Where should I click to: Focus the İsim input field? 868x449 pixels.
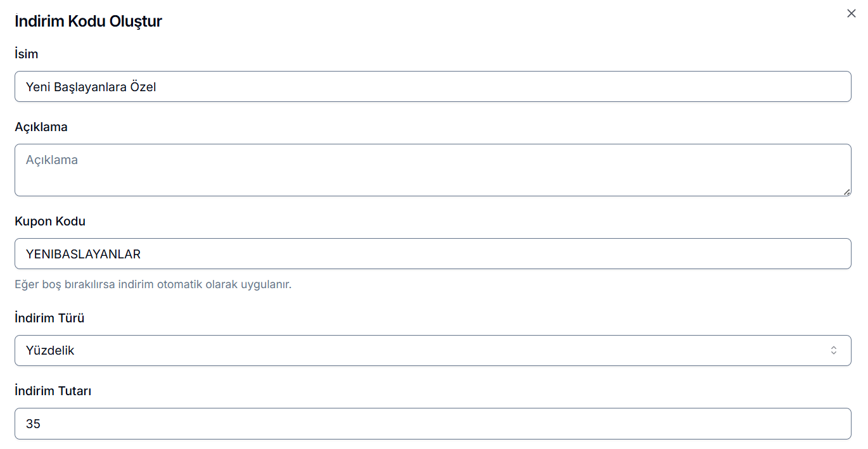433,87
